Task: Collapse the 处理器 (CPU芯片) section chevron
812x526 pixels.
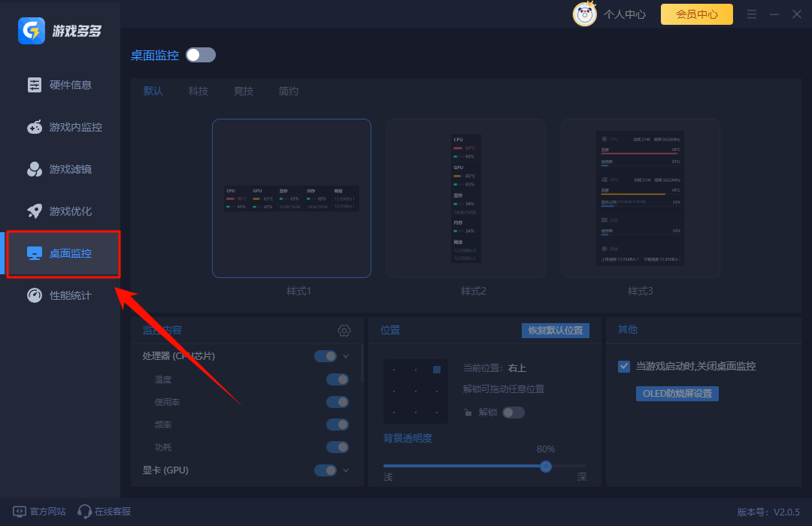Action: pyautogui.click(x=346, y=356)
